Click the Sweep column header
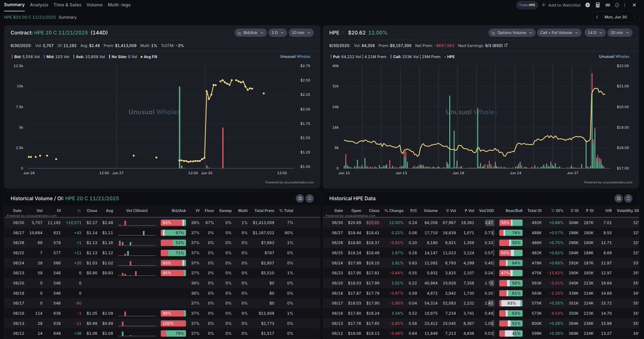 tap(225, 211)
